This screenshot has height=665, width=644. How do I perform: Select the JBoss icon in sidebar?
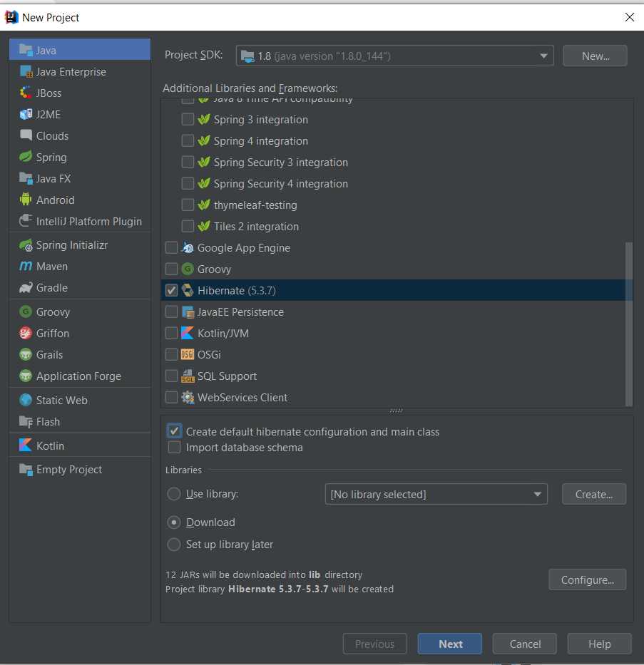point(26,93)
